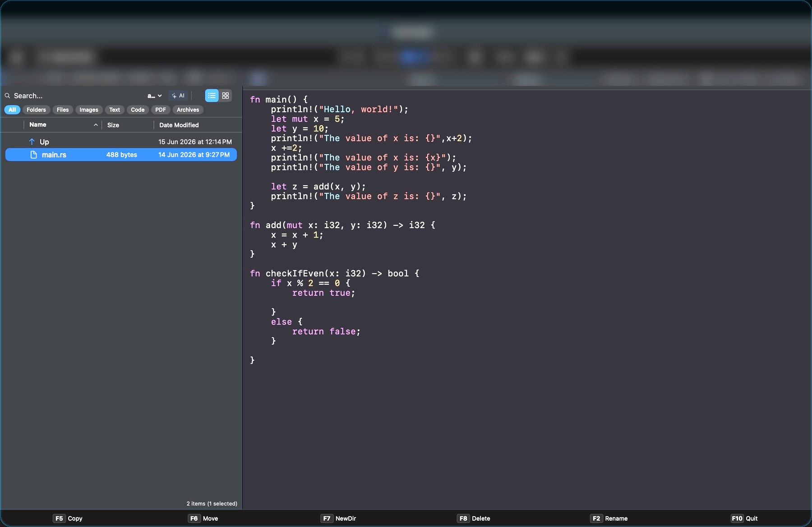Click the fn main() line in preview
Image resolution: width=812 pixels, height=527 pixels.
click(x=279, y=99)
